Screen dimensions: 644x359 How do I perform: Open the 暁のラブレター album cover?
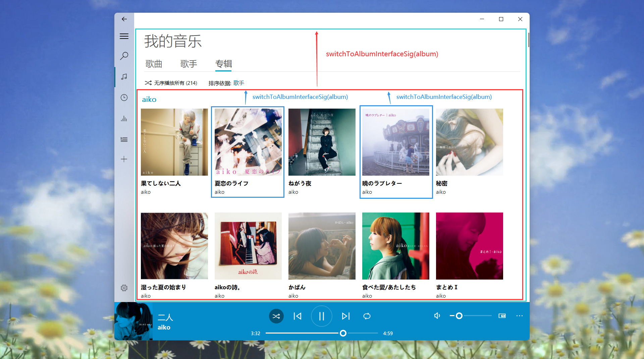(x=396, y=142)
